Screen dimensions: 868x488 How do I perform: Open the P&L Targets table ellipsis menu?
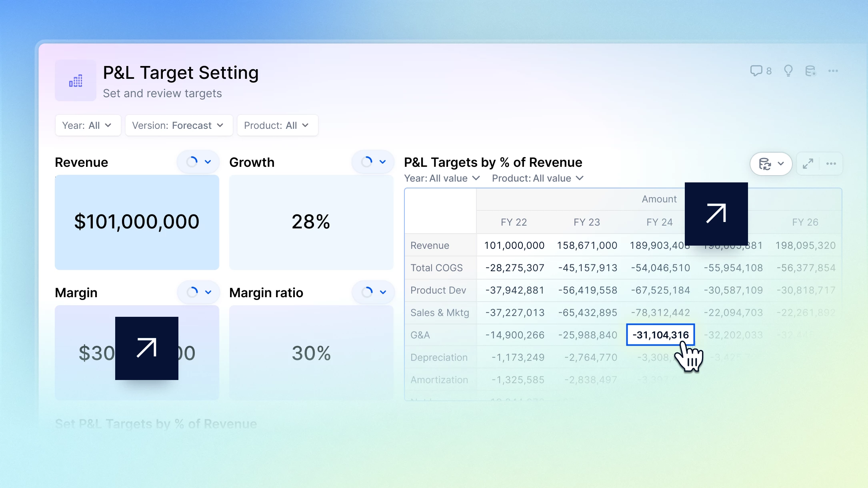coord(831,164)
